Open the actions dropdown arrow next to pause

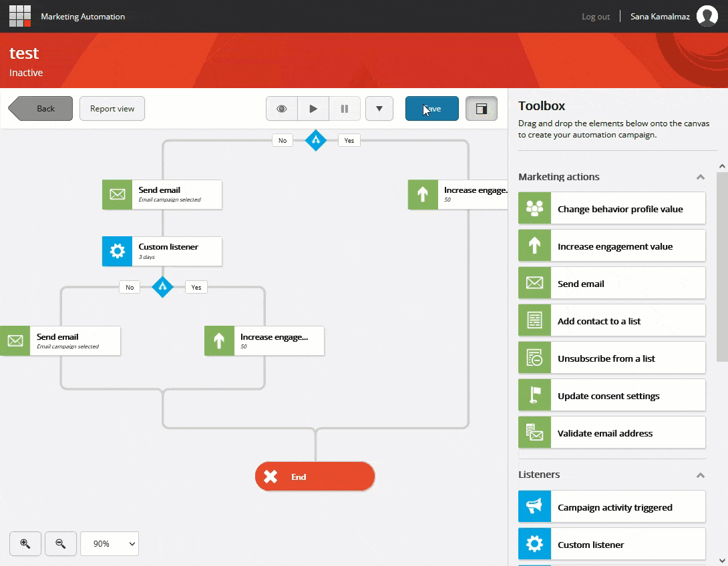pos(379,109)
